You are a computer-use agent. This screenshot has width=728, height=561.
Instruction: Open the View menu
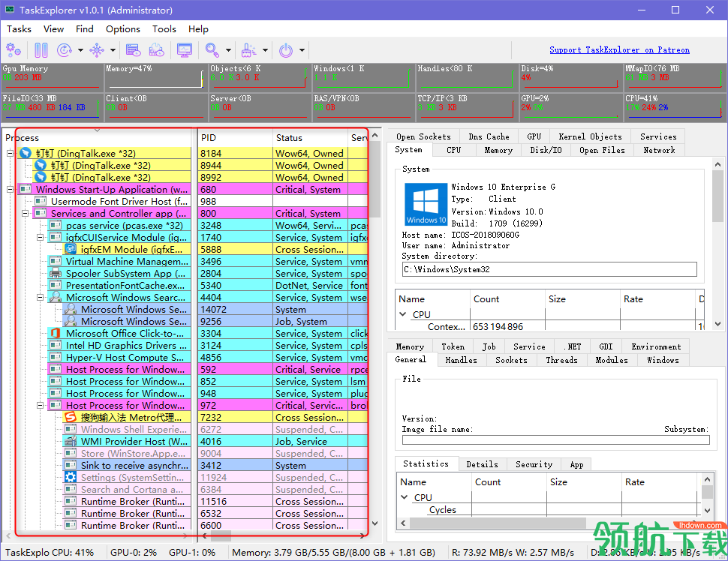tap(53, 28)
